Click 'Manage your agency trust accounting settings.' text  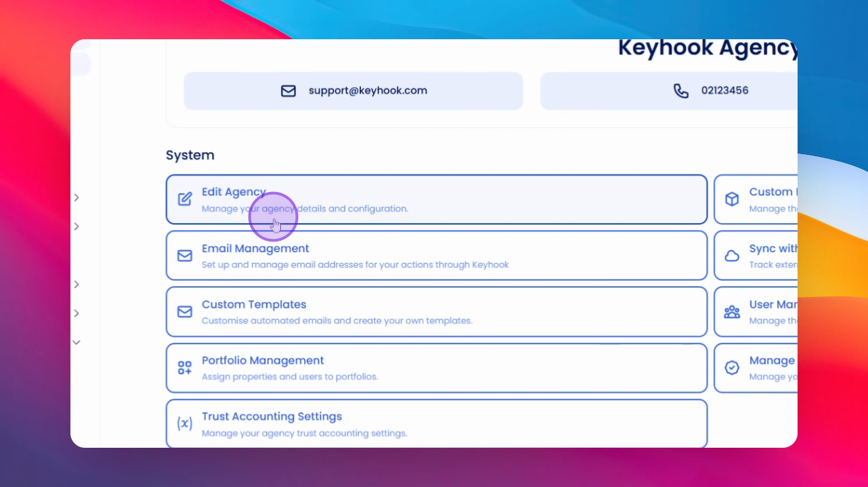[305, 433]
